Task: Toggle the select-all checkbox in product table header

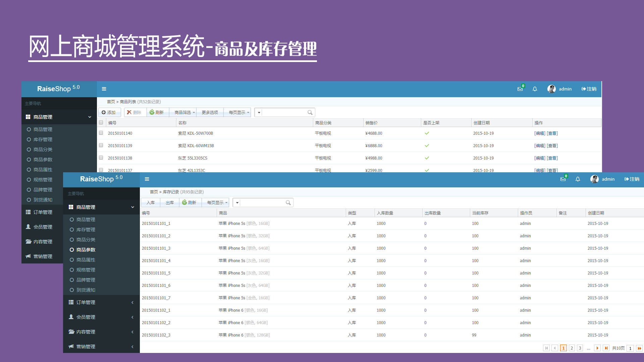Action: 101,123
